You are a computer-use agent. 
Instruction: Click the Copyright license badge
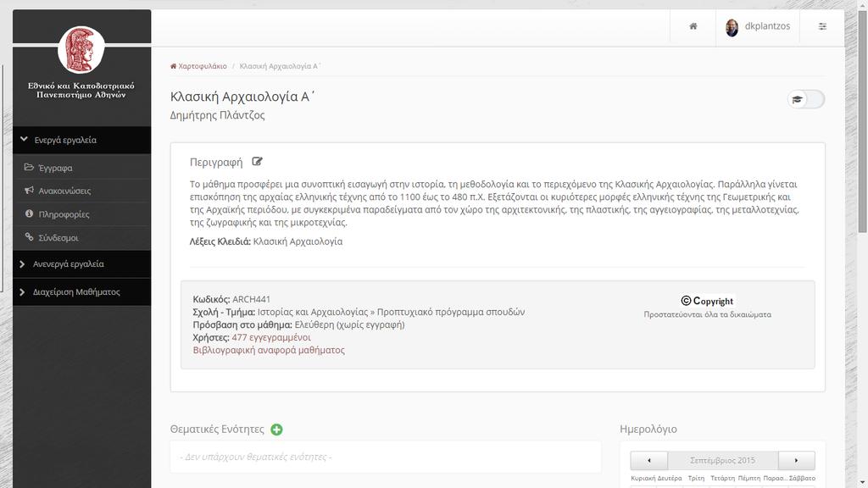tap(707, 301)
